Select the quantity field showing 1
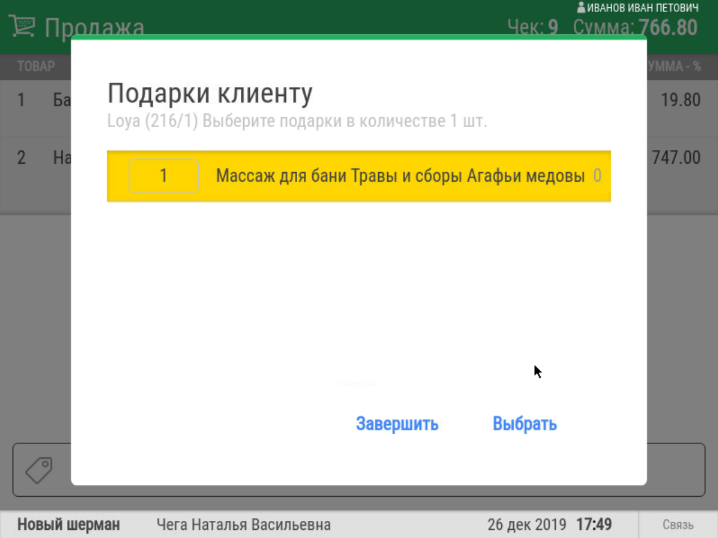Image resolution: width=718 pixels, height=538 pixels. pyautogui.click(x=163, y=176)
